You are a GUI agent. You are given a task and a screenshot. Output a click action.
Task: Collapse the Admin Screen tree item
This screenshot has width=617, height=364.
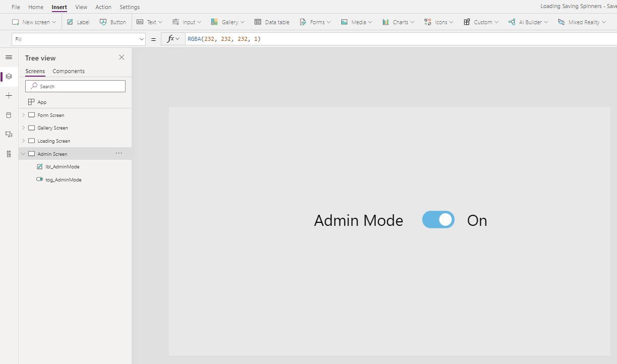point(23,153)
